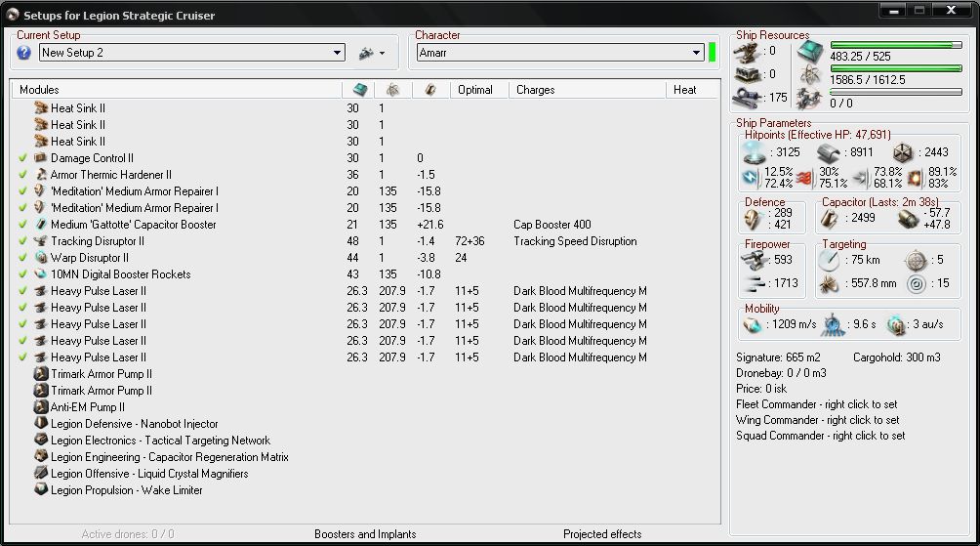Select the Tracking Disruptor II icon

(41, 241)
